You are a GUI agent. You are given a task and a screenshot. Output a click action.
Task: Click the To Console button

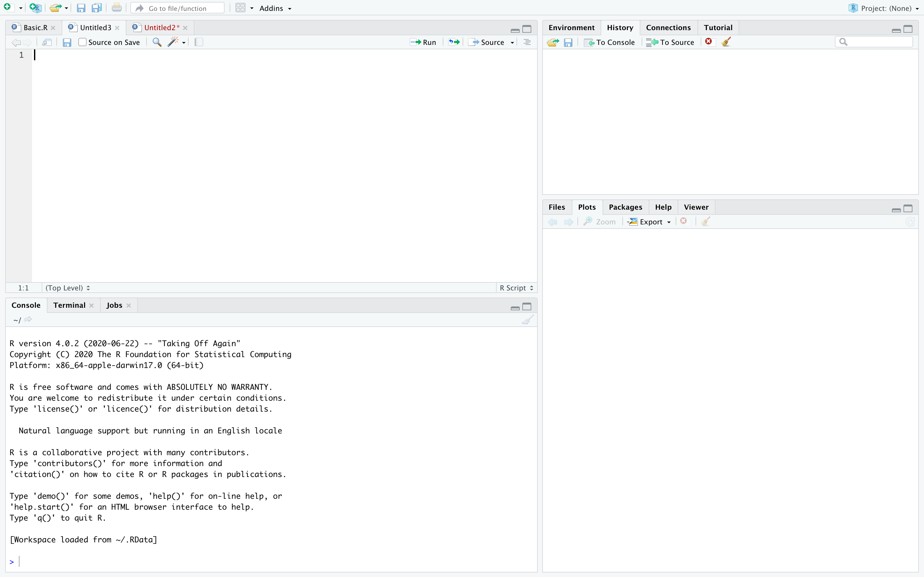[610, 42]
